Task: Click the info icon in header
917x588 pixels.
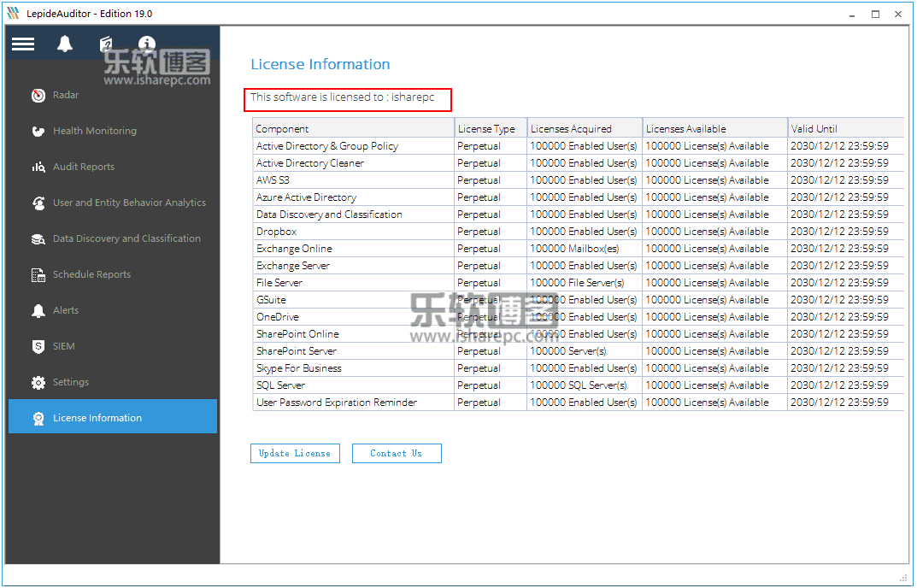Action: 147,44
